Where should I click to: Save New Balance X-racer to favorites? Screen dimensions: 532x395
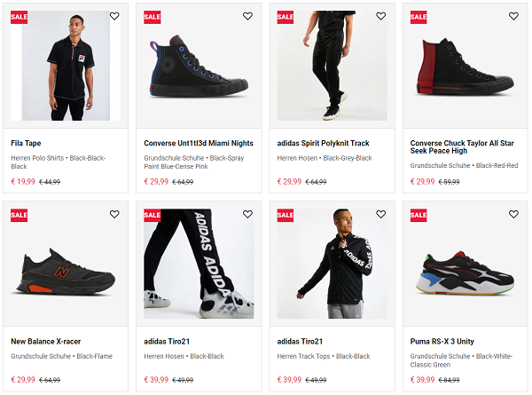coord(114,215)
